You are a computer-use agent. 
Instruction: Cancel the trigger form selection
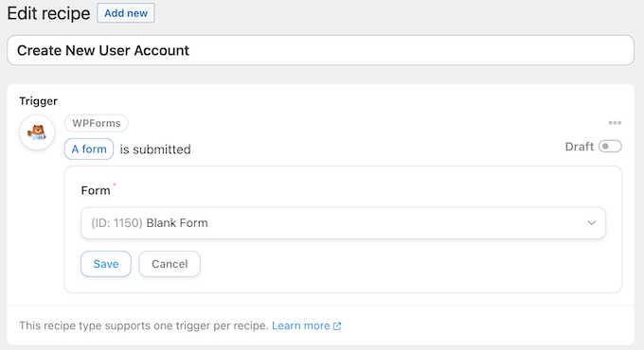(x=170, y=264)
